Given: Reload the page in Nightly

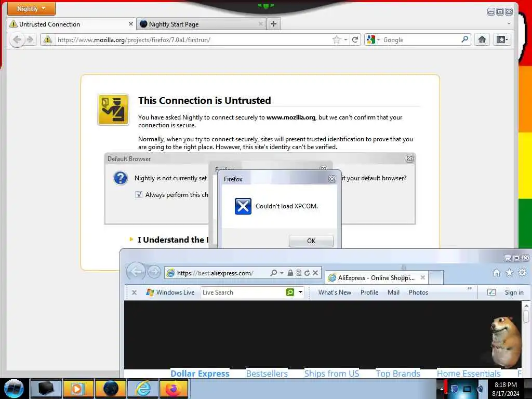Looking at the screenshot, I should [355, 39].
